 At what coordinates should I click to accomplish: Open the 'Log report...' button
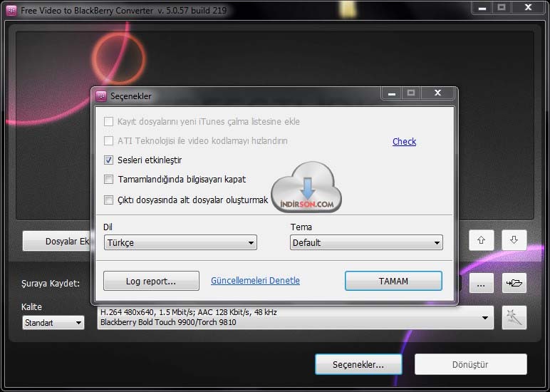(x=151, y=281)
